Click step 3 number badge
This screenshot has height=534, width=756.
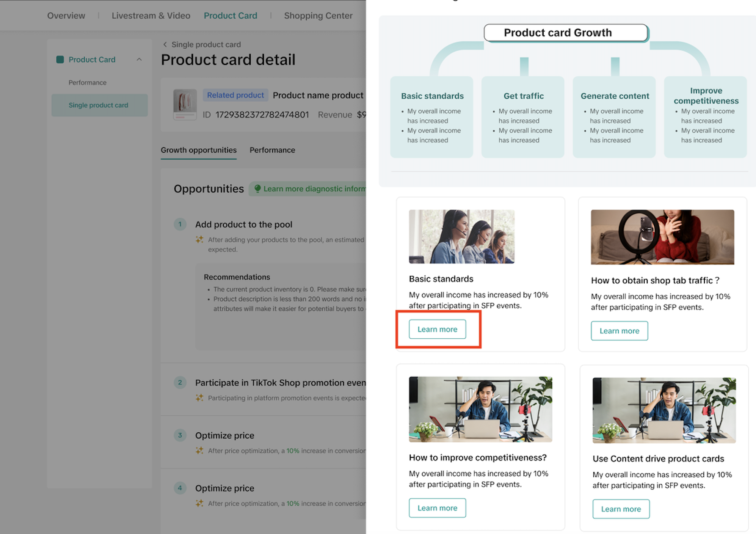click(x=180, y=435)
